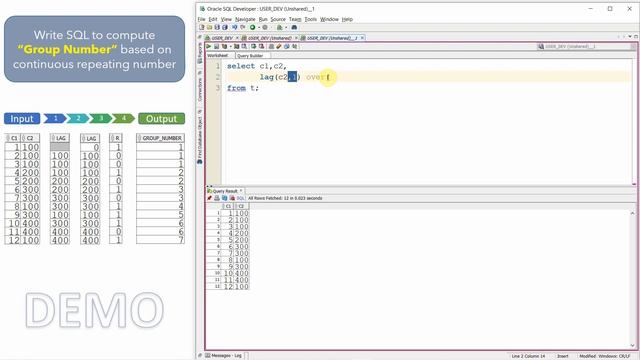Open the Team menu
640x360 pixels.
[x=295, y=19]
